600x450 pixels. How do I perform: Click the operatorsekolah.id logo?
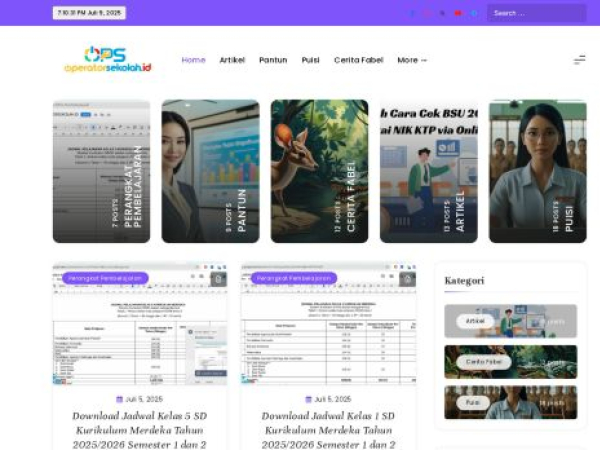point(106,59)
